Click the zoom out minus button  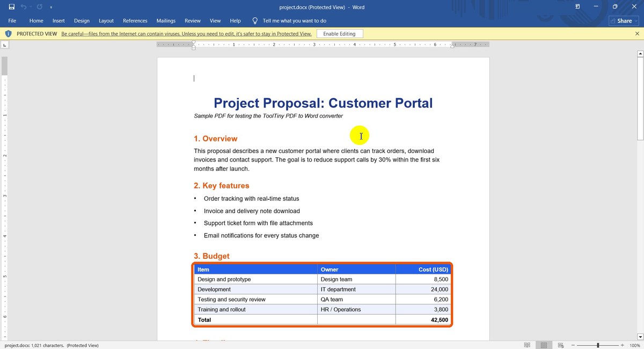[x=573, y=345]
